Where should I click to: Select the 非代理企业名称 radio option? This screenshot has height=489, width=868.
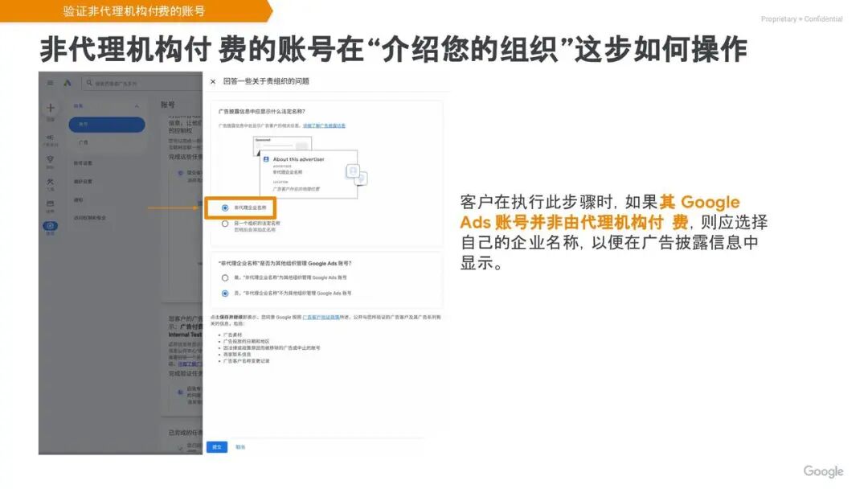coord(225,208)
